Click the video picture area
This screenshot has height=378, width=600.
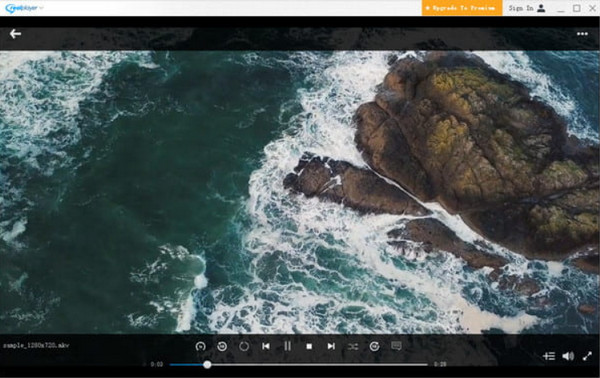[x=300, y=191]
